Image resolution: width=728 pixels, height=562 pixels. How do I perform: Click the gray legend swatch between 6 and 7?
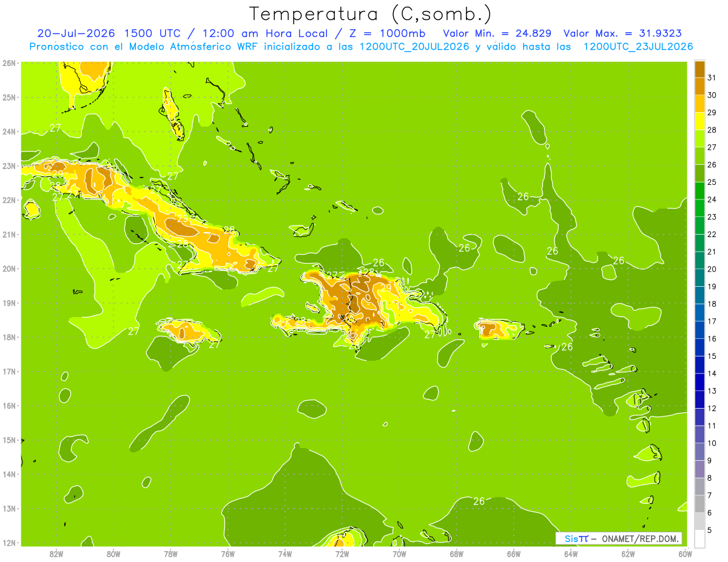pyautogui.click(x=699, y=504)
